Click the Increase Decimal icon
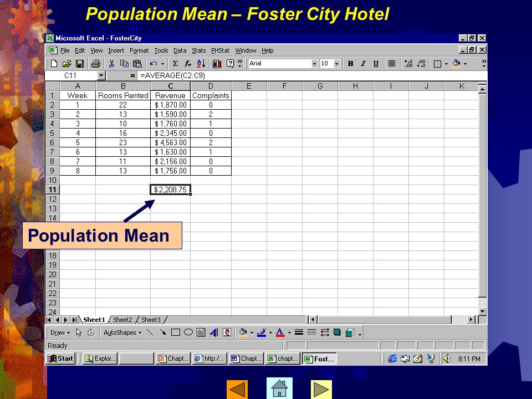 point(408,63)
